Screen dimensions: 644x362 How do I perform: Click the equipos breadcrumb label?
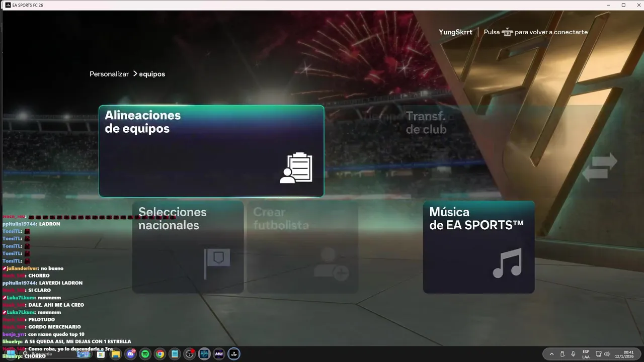click(152, 74)
